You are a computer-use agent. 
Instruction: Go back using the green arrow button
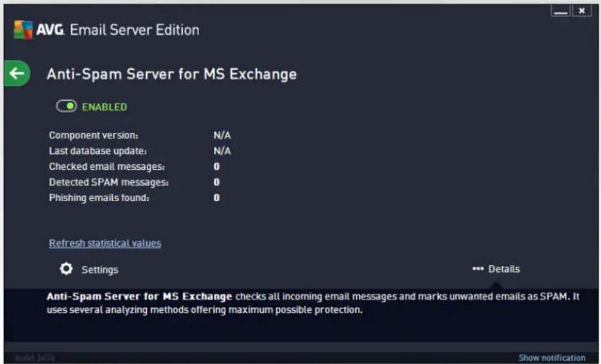(x=17, y=73)
